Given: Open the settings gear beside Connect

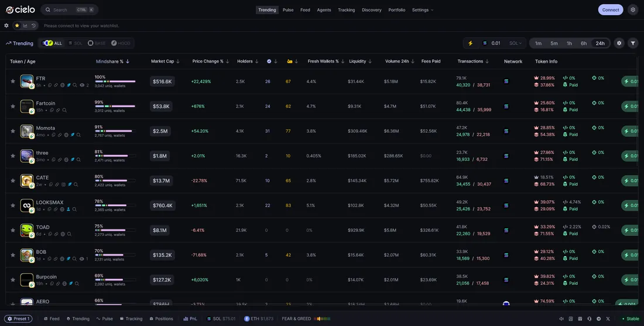Looking at the screenshot, I should click(x=632, y=10).
